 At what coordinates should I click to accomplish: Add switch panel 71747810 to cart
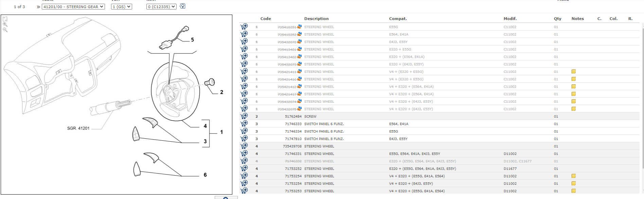pyautogui.click(x=244, y=139)
